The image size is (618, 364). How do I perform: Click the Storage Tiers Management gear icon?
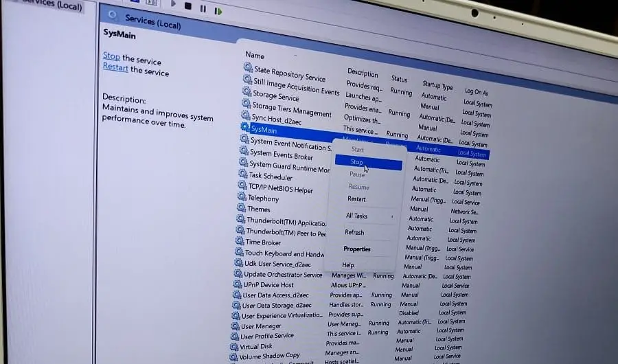pyautogui.click(x=246, y=103)
